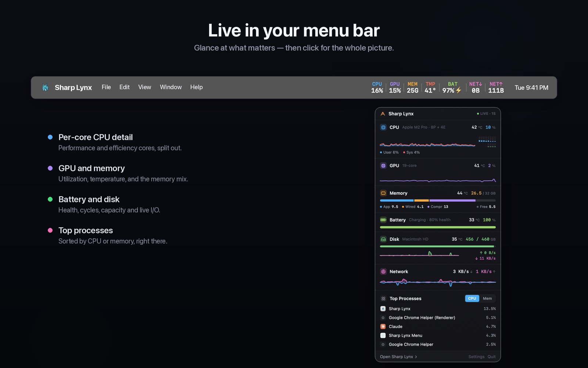The height and width of the screenshot is (368, 588).
Task: Click 'Live in your menu bar' headline
Action: pos(294,30)
